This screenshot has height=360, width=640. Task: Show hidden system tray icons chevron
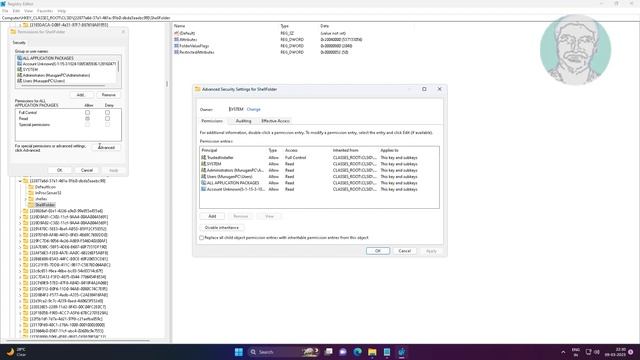[x=563, y=352]
